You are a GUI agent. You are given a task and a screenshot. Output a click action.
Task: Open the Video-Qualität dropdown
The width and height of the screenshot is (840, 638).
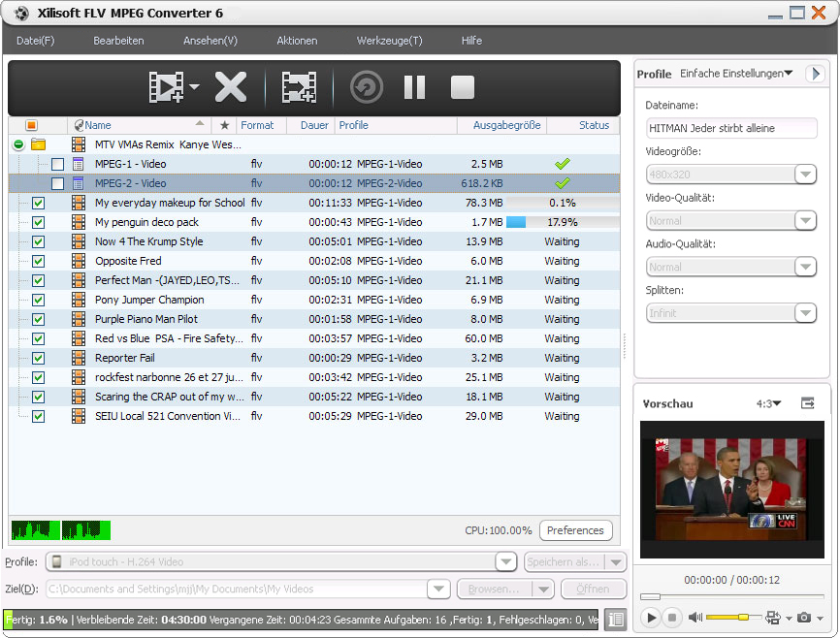(806, 220)
